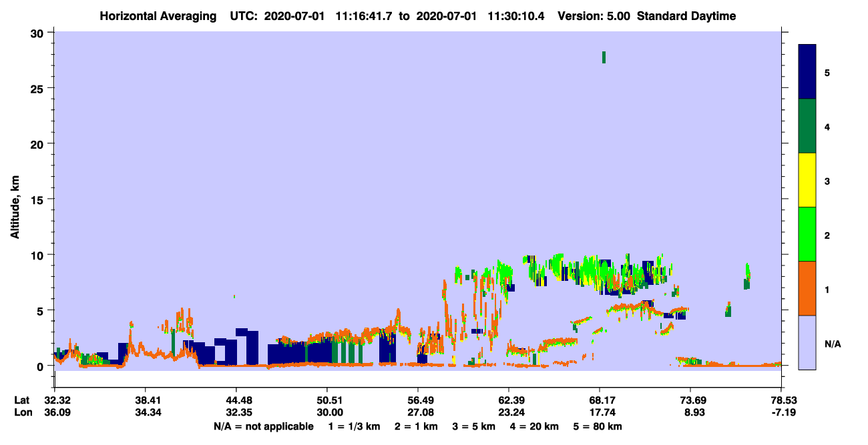Image resolution: width=868 pixels, height=445 pixels.
Task: Click the dark green colorbar segment labeled 4
Action: coord(807,126)
